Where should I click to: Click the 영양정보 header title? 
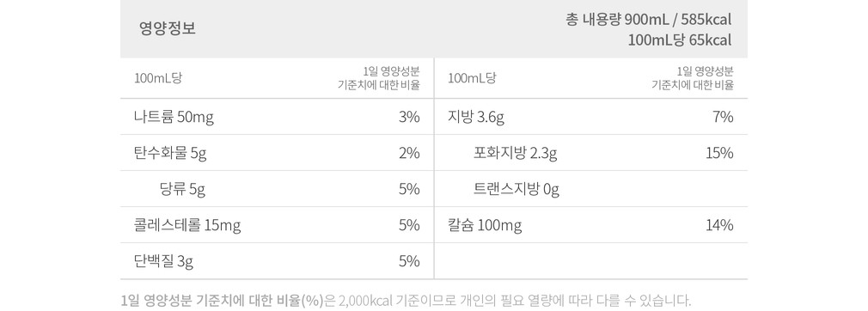click(168, 28)
